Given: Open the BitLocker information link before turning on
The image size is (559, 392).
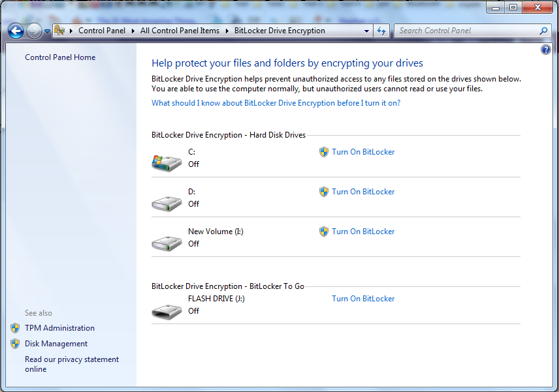Looking at the screenshot, I should 276,103.
